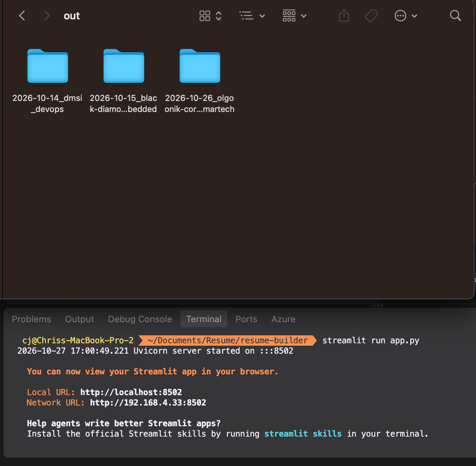Click 'You can now view your Streamlit app' message
Viewport: 476px width, 466px height.
153,372
